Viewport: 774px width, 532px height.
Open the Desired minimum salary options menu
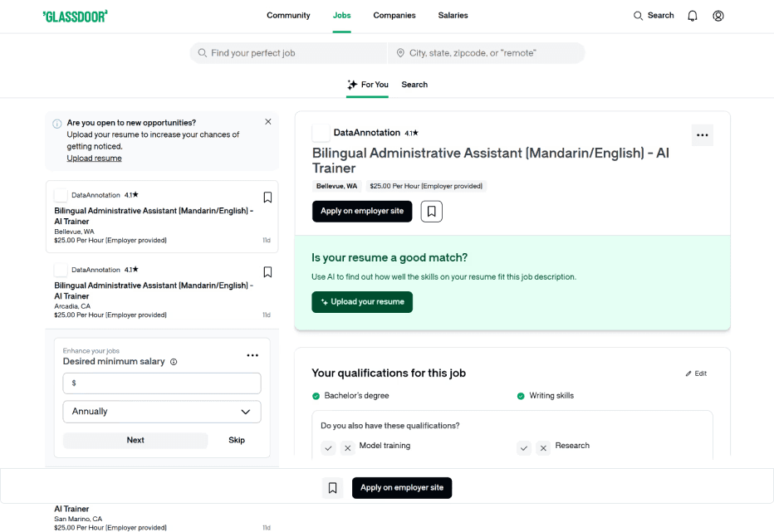[252, 355]
